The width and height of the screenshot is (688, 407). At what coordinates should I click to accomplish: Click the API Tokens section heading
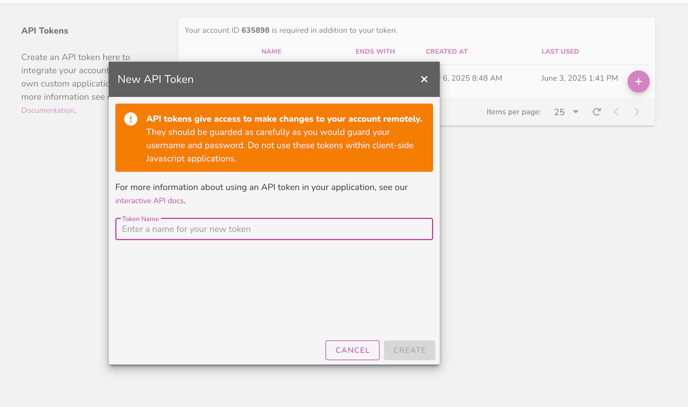pos(45,31)
